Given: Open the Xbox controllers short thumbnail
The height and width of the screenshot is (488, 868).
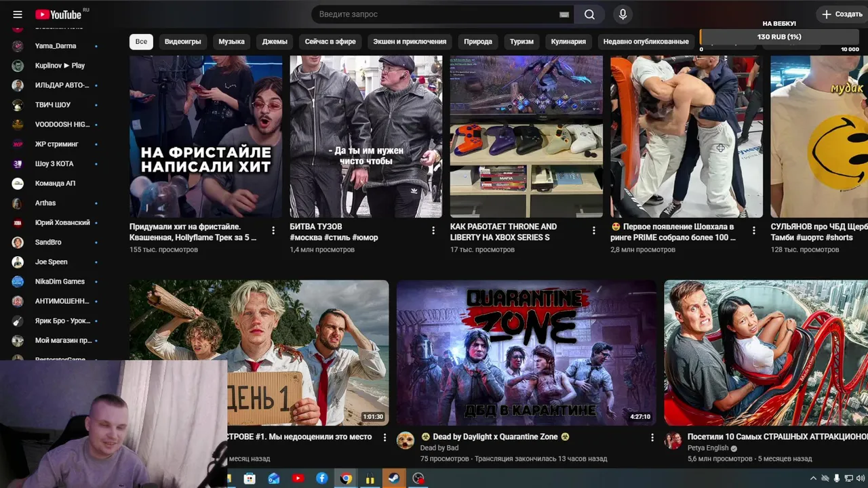Looking at the screenshot, I should point(526,136).
